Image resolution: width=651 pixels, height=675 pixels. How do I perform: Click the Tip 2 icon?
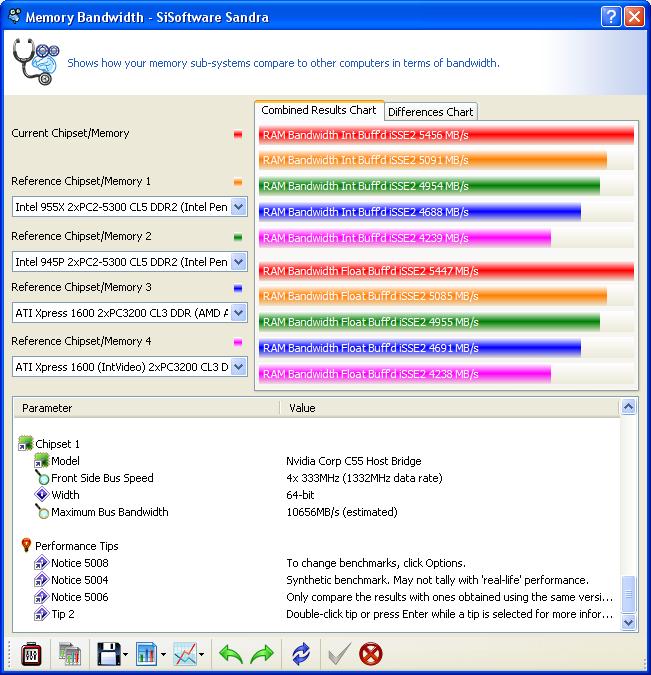(x=42, y=614)
